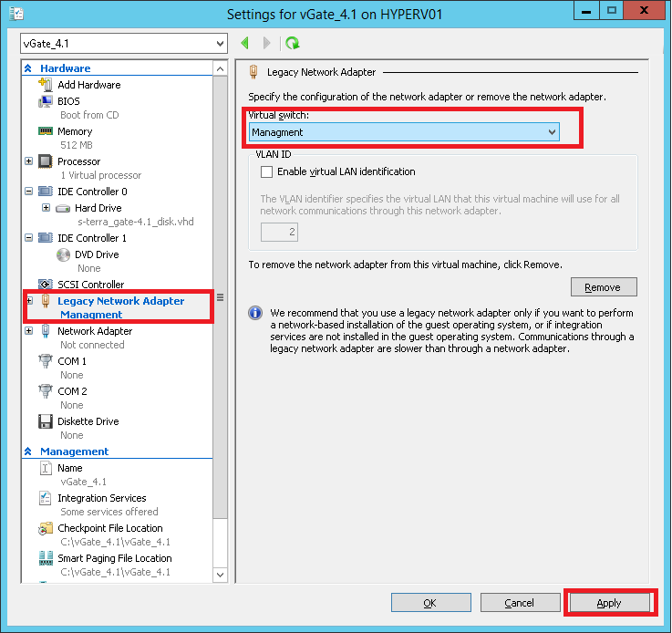Click the Integration Services icon
The height and width of the screenshot is (633, 672).
pos(46,498)
